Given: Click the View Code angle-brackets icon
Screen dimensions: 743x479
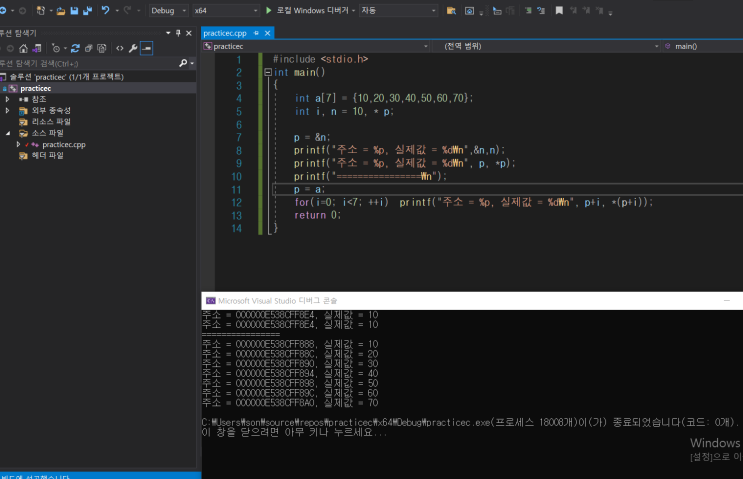Looking at the screenshot, I should click(x=120, y=48).
